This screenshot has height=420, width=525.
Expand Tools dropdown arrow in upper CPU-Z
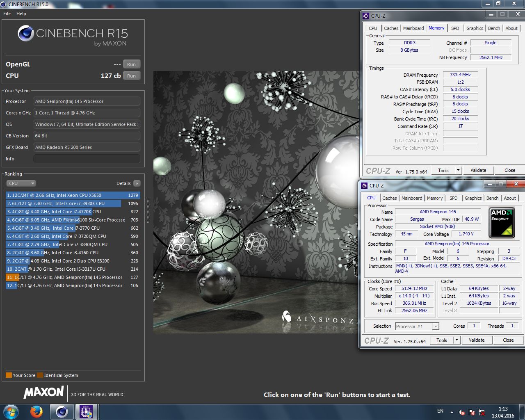[x=458, y=171]
